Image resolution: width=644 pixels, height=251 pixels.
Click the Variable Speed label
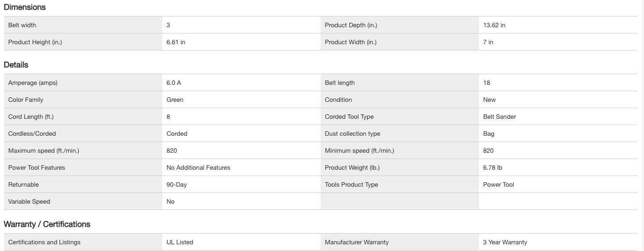coord(29,201)
